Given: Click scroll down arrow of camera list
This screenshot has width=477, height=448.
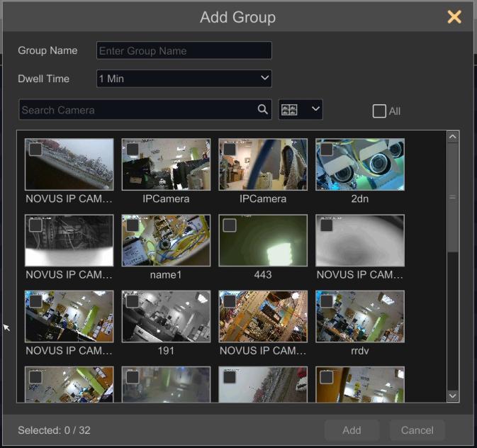Looking at the screenshot, I should [453, 396].
